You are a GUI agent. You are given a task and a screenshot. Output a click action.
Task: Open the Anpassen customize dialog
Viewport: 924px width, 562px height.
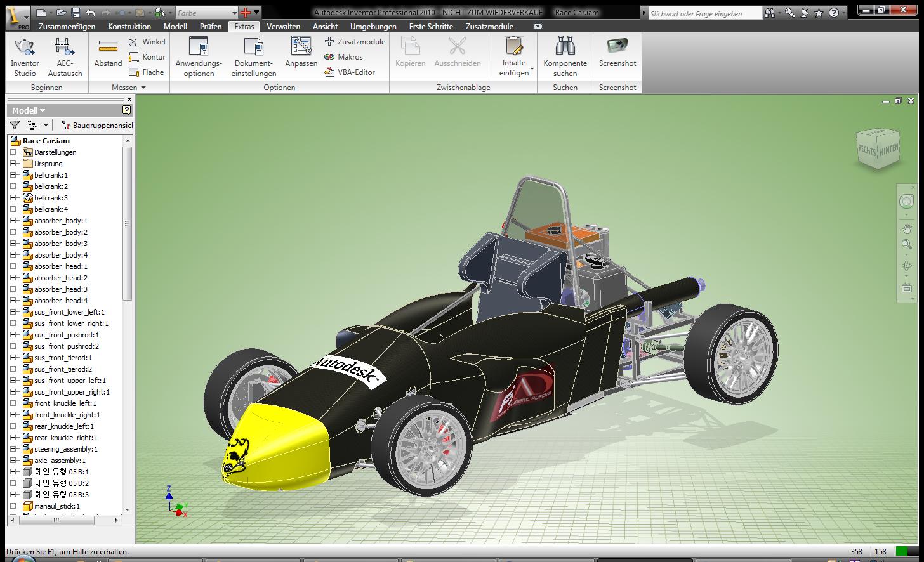coord(301,52)
